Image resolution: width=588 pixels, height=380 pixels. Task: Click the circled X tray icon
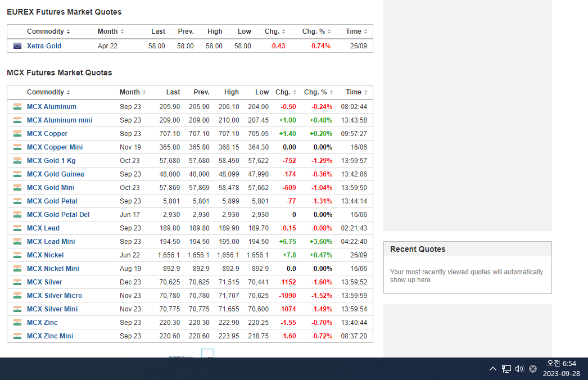533,369
